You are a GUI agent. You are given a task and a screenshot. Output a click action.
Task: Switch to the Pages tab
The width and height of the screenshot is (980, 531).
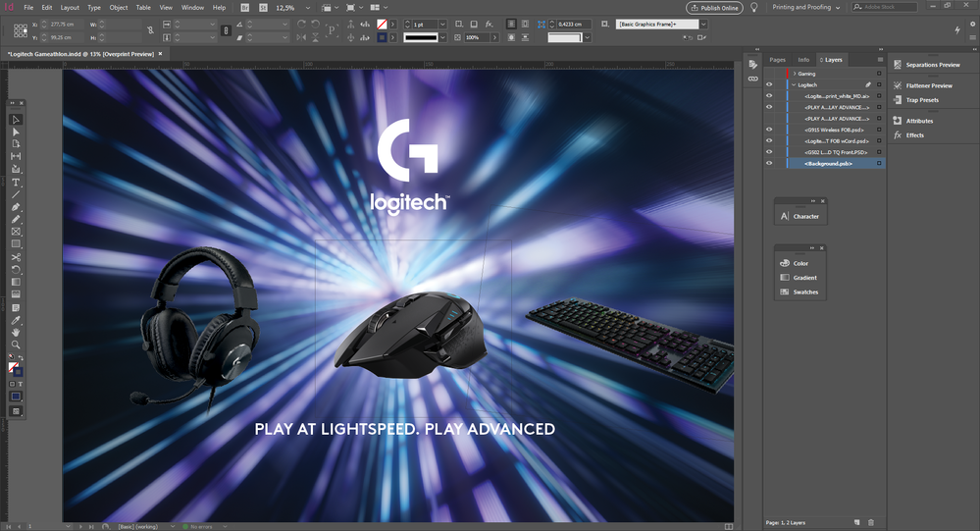click(778, 60)
